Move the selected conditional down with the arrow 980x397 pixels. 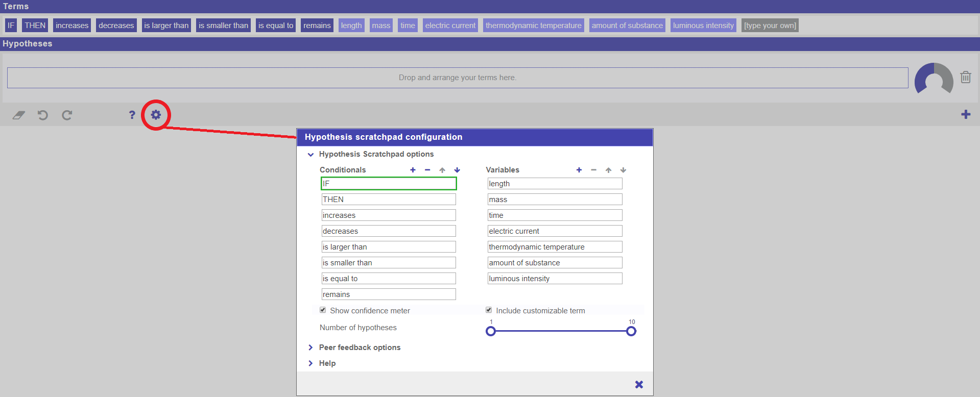pyautogui.click(x=457, y=170)
